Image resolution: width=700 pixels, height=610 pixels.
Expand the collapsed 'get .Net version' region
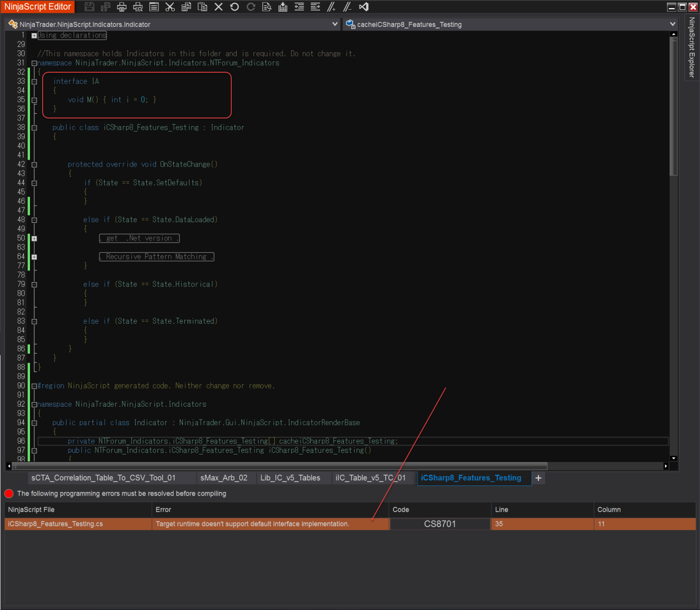pyautogui.click(x=34, y=238)
